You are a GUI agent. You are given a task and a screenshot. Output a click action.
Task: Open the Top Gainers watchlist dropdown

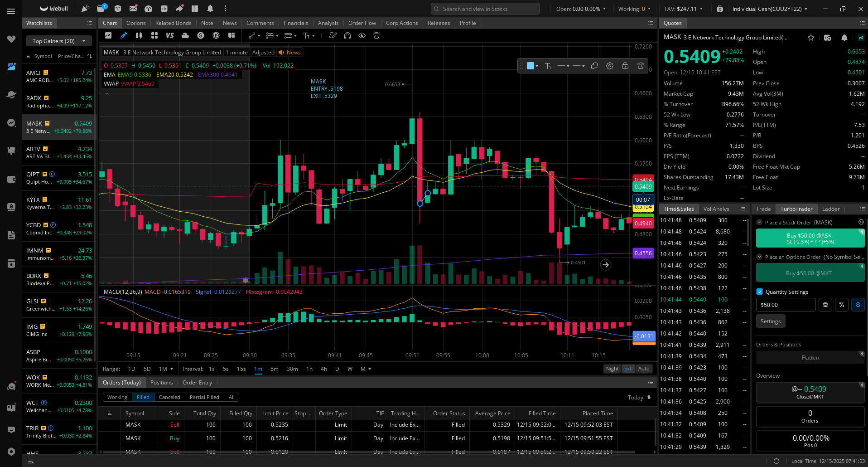[x=59, y=41]
